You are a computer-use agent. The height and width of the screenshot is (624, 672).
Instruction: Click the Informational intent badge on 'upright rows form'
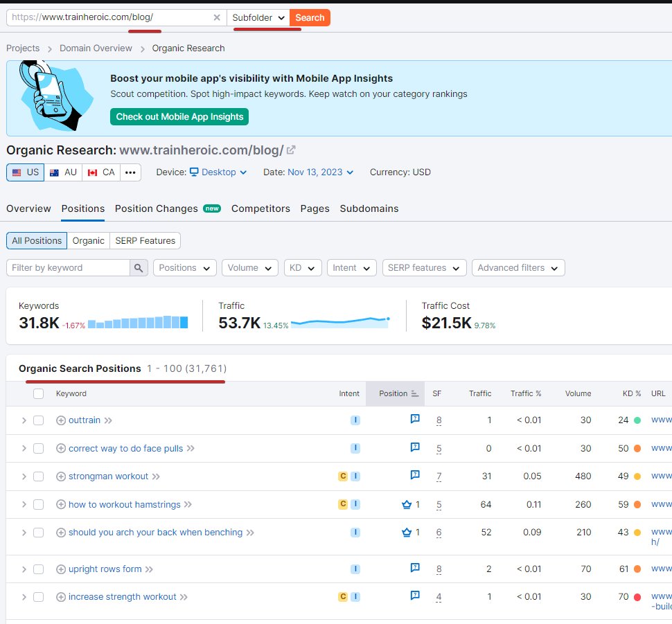355,568
